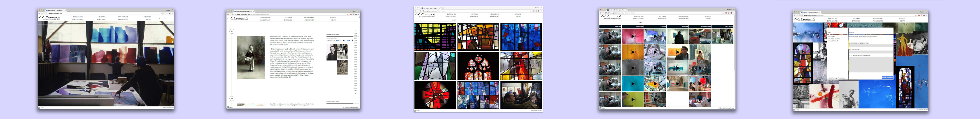Click the audio progress bar in Photo-biographie window
The width and height of the screenshot is (980, 119).
(339, 40)
